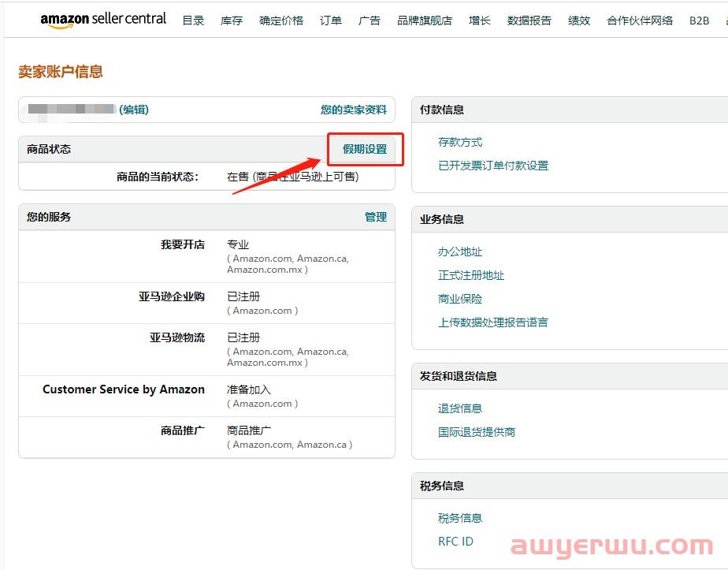Screen dimensions: 728x570
Task: Click the (编辑) link beside seller name
Action: 134,110
